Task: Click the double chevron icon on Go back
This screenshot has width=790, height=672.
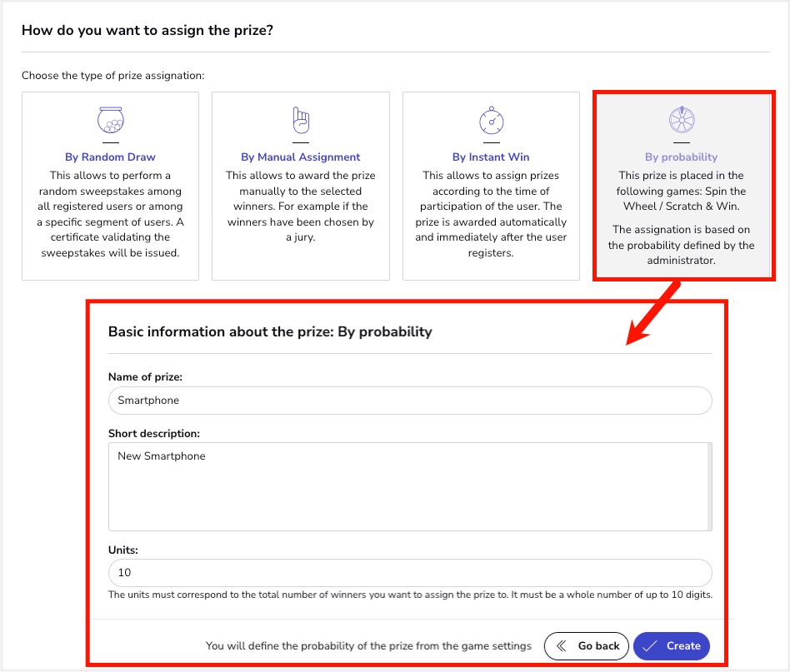Action: (561, 646)
